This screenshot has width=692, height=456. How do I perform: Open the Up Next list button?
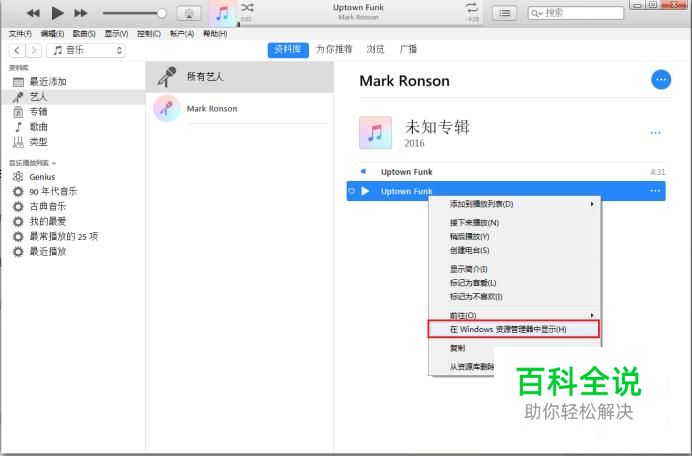click(504, 13)
